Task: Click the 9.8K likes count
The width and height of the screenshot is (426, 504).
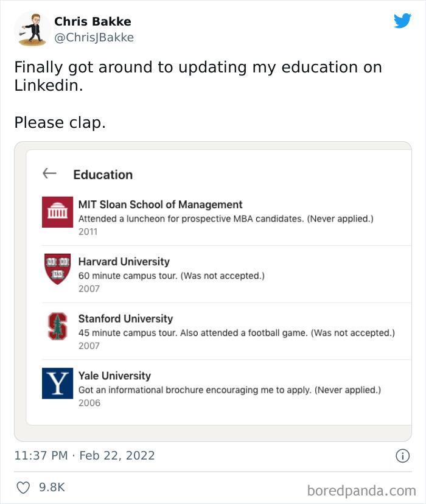Action: point(52,488)
